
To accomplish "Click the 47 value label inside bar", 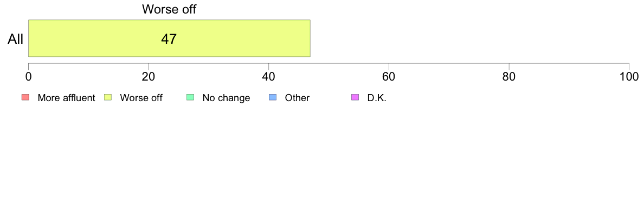I will tap(169, 39).
